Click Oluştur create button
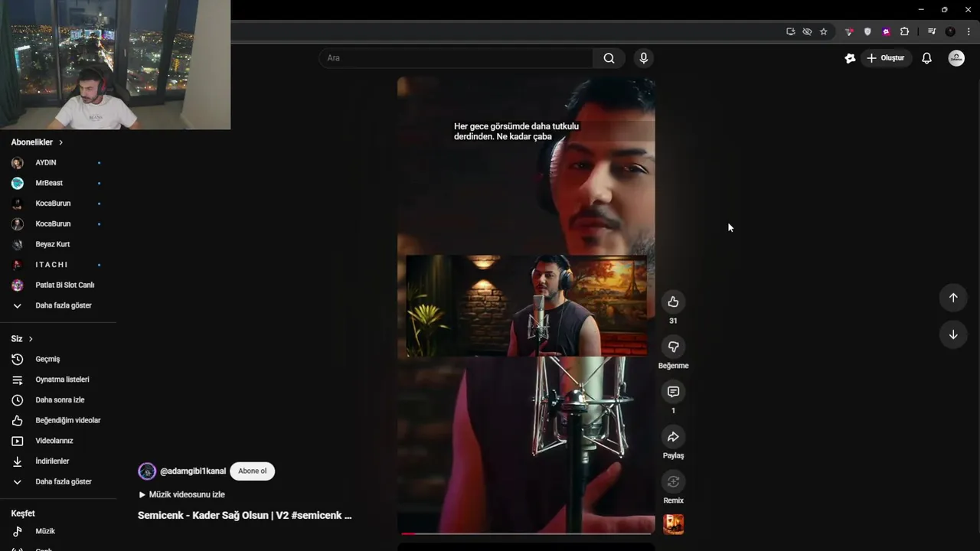 click(885, 58)
